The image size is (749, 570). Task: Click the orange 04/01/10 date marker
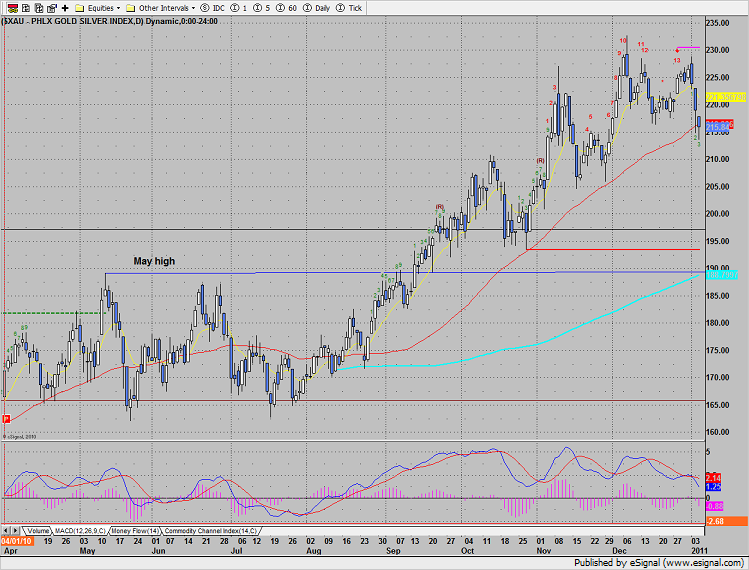15,539
